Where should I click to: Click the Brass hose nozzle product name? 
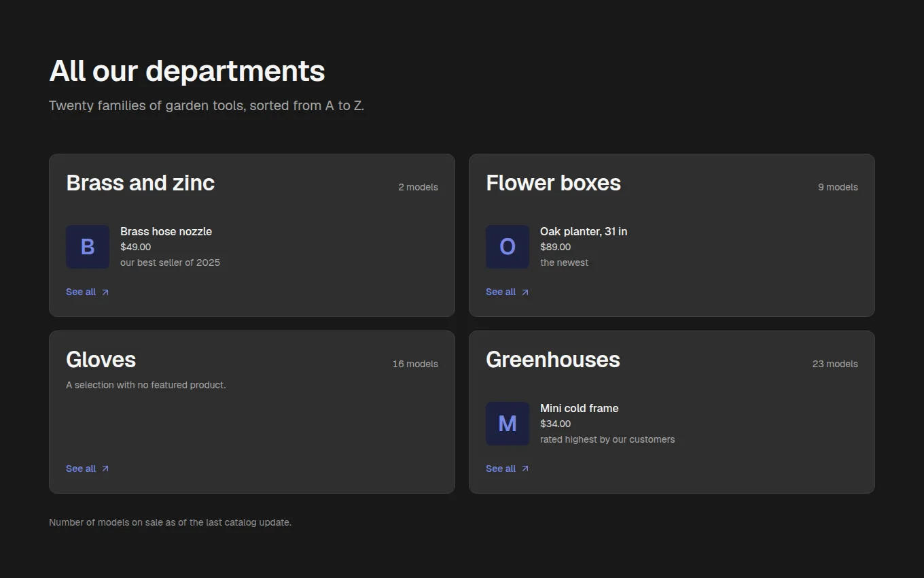[166, 231]
